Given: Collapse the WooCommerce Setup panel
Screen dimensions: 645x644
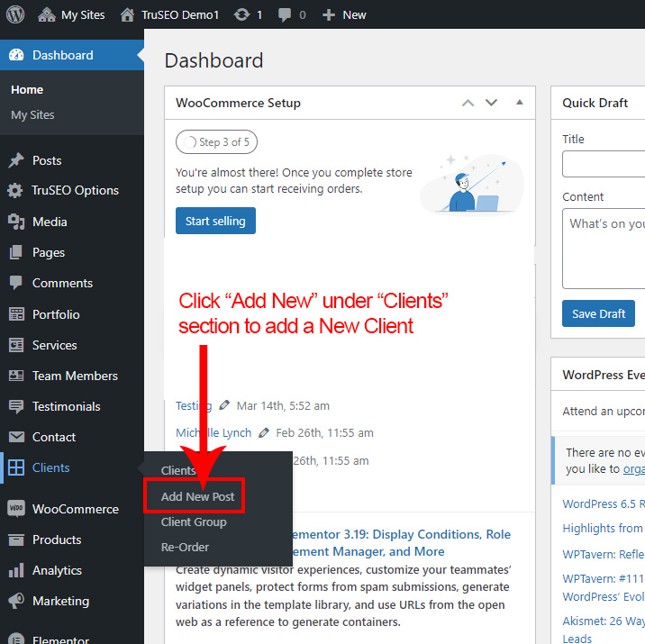Looking at the screenshot, I should point(519,103).
